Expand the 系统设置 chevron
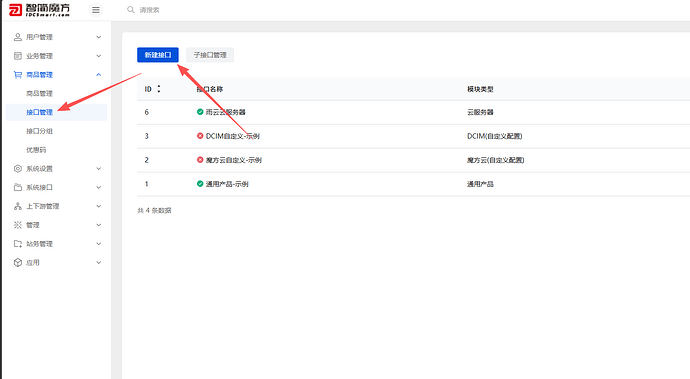 pyautogui.click(x=99, y=169)
